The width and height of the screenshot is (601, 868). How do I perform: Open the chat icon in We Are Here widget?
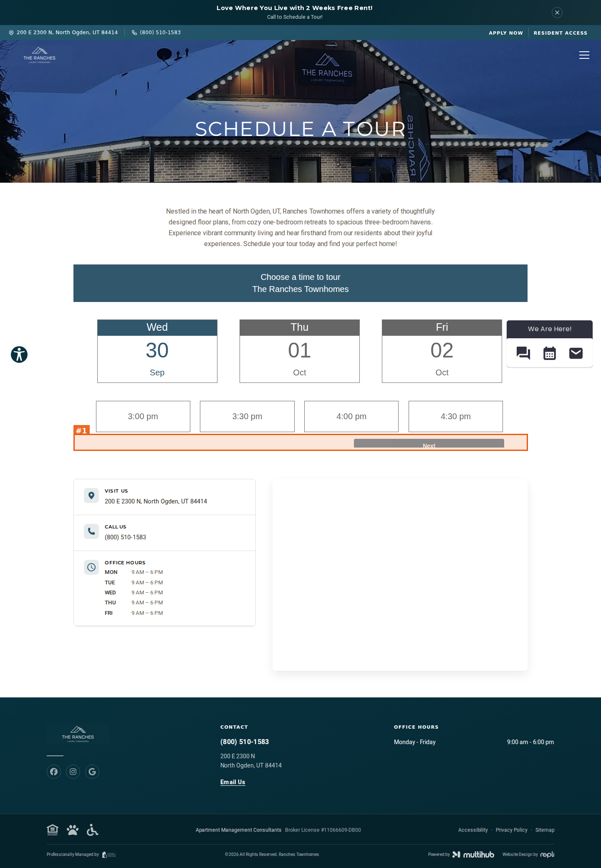(x=523, y=353)
